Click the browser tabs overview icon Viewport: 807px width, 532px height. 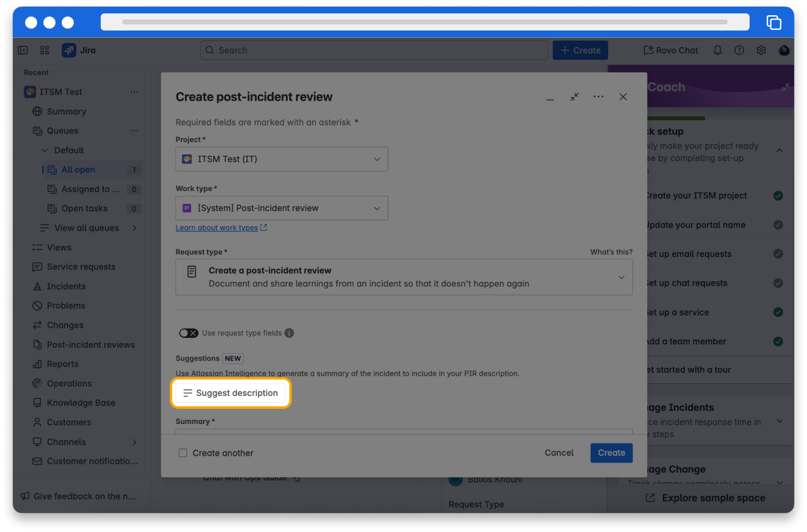click(774, 22)
